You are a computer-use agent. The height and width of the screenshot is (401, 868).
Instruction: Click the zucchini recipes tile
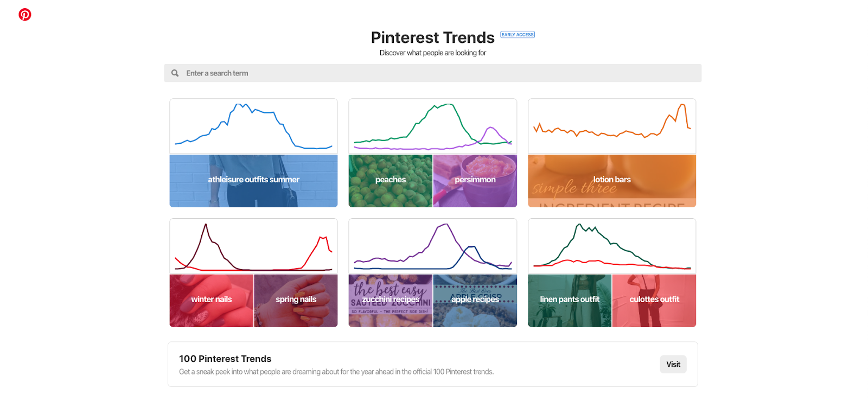(x=390, y=299)
